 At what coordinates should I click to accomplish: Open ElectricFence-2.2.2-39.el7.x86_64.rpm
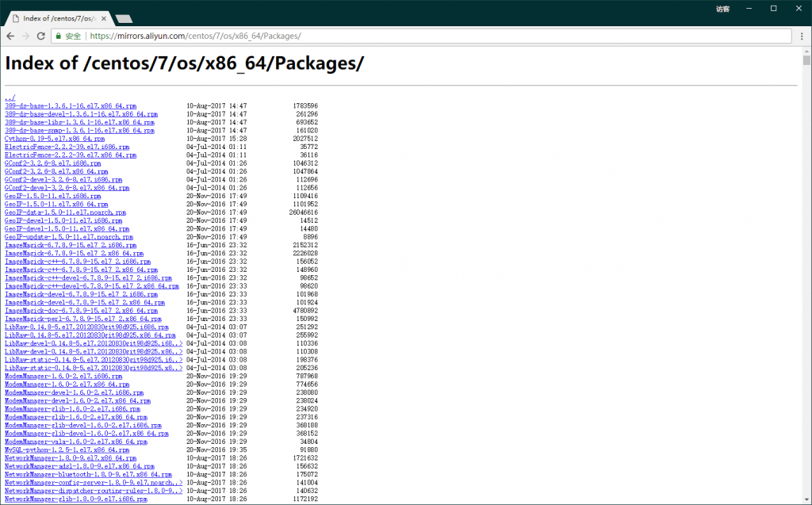71,155
